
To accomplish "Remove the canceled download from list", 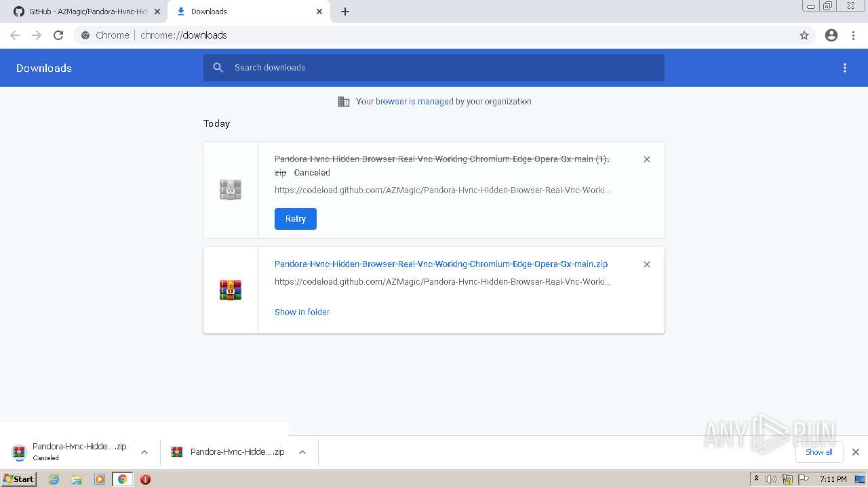I will click(x=647, y=159).
